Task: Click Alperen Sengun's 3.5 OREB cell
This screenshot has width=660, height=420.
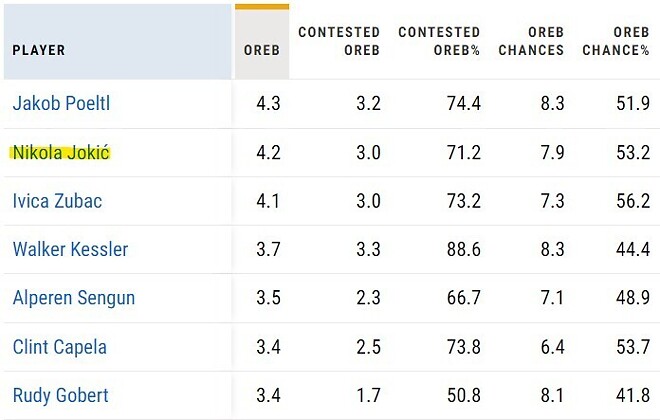Action: tap(268, 298)
